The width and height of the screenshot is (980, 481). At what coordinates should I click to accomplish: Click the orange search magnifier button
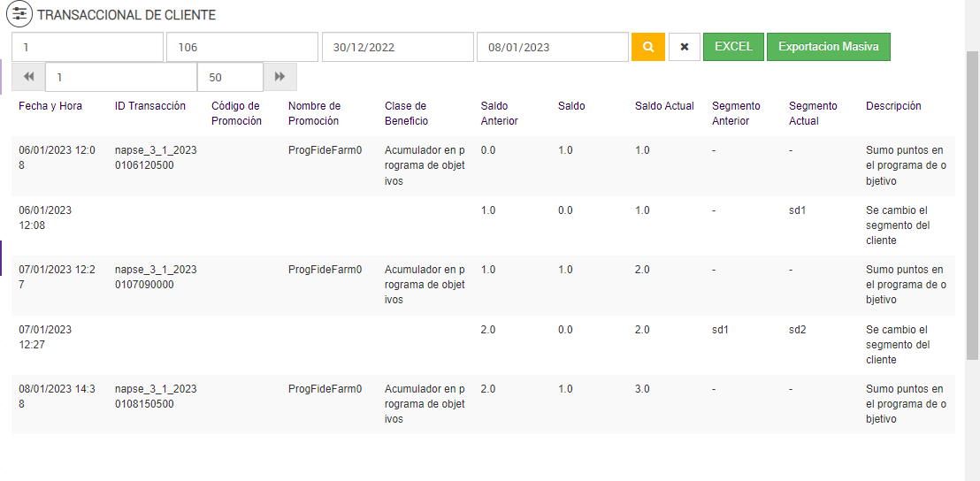647,47
